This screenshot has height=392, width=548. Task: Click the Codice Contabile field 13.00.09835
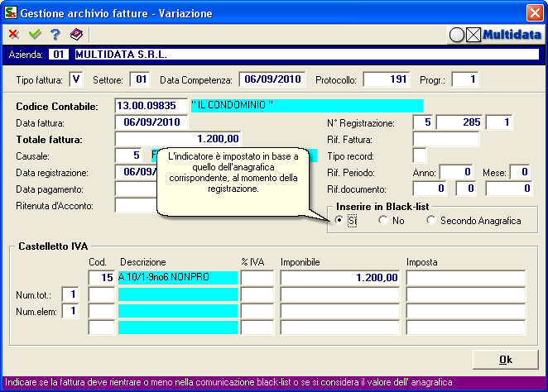click(151, 106)
